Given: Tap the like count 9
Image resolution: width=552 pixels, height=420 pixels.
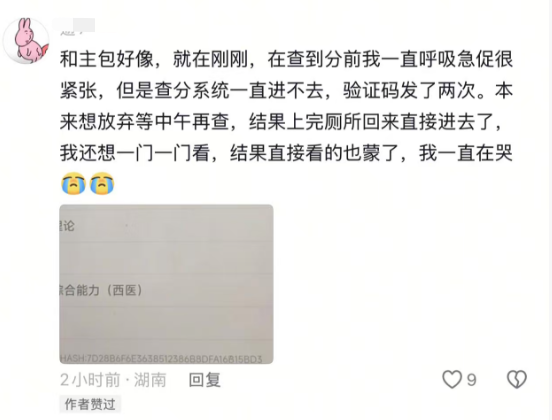Looking at the screenshot, I should coord(471,380).
